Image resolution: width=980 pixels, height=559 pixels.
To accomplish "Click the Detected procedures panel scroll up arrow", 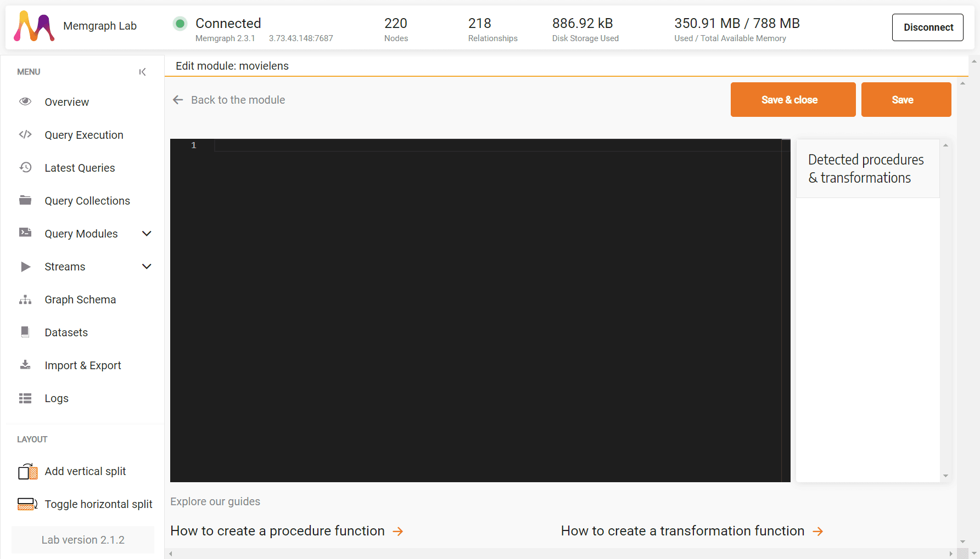I will pyautogui.click(x=945, y=145).
